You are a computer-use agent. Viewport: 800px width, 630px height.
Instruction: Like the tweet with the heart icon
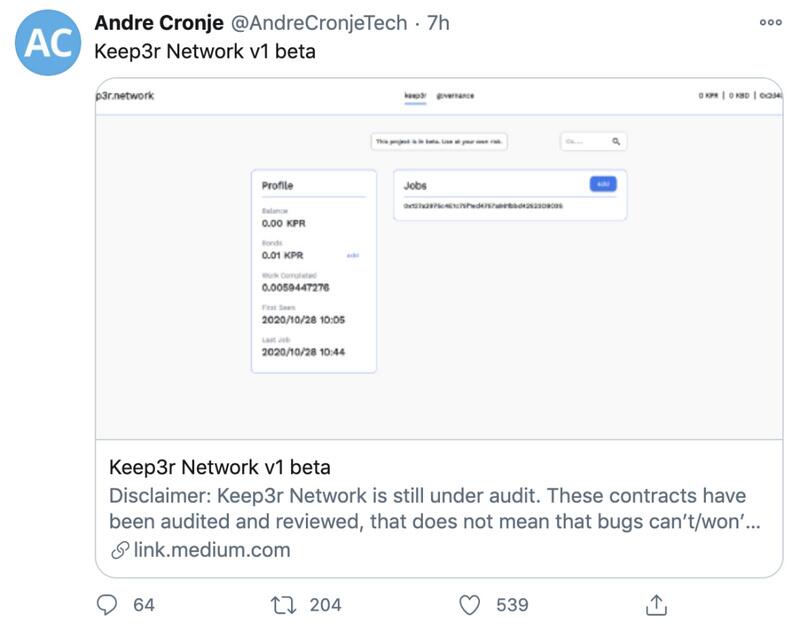pyautogui.click(x=469, y=604)
